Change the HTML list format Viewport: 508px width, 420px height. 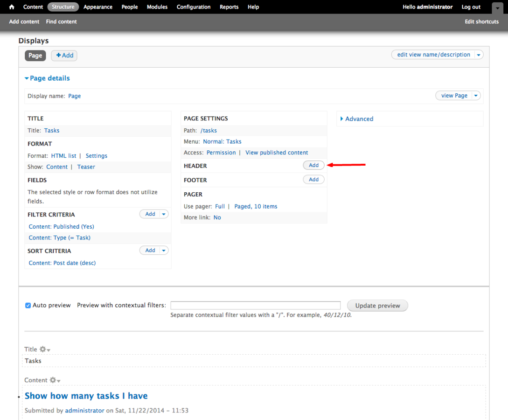pyautogui.click(x=63, y=156)
